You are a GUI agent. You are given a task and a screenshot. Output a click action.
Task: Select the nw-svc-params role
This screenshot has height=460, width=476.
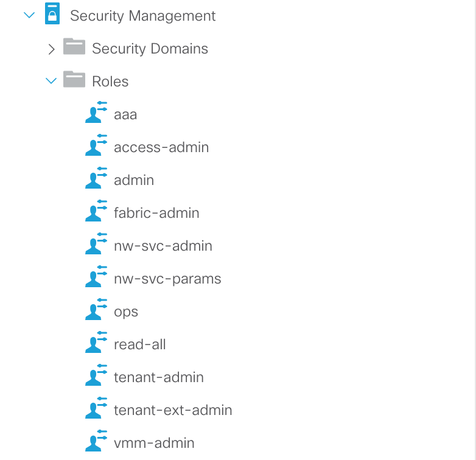(167, 279)
